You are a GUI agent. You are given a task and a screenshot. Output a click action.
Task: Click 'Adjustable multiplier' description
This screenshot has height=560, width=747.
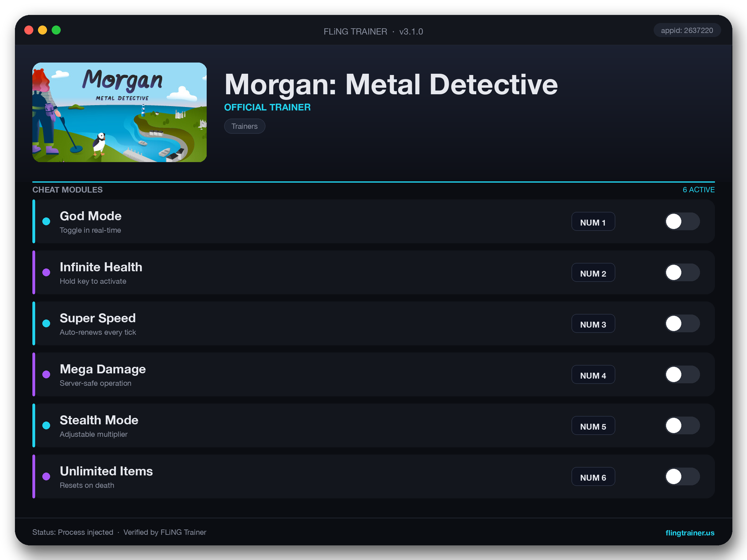point(94,434)
